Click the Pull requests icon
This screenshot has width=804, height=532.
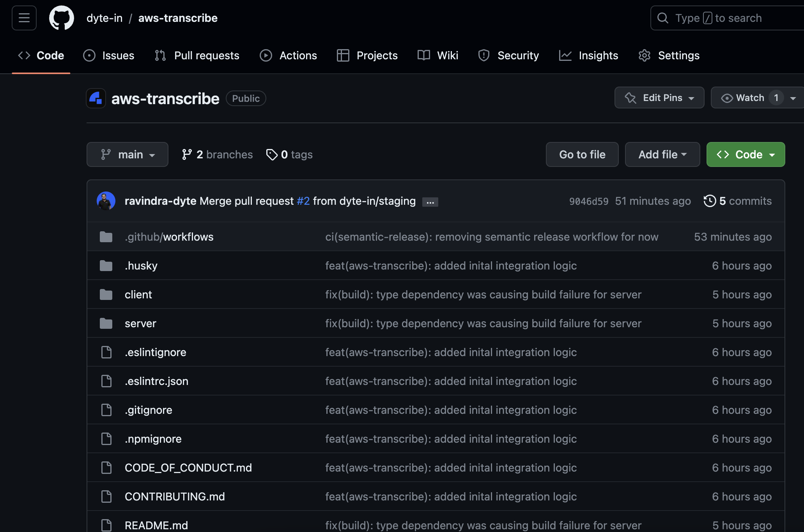160,55
